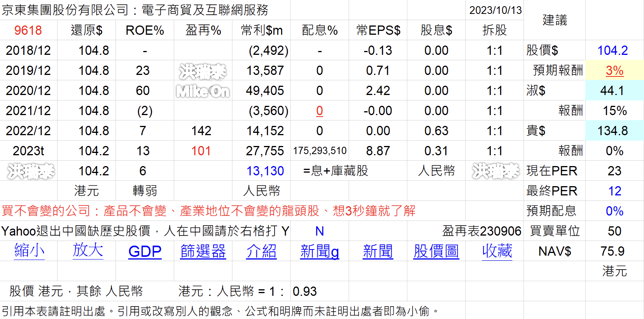Select the 建議 header cell
The height and width of the screenshot is (319, 644).
[x=555, y=20]
